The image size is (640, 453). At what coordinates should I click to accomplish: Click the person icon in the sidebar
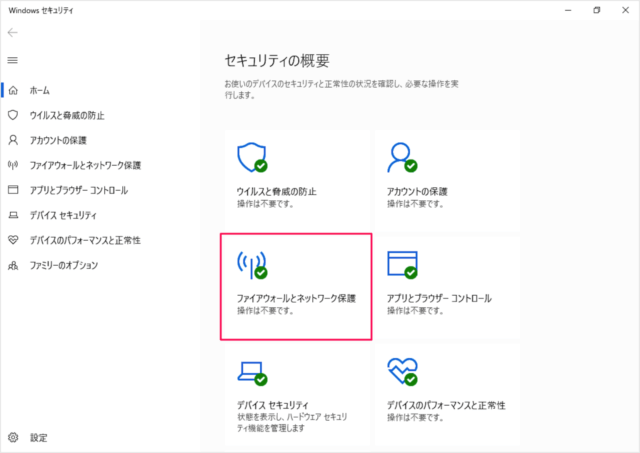pyautogui.click(x=13, y=140)
